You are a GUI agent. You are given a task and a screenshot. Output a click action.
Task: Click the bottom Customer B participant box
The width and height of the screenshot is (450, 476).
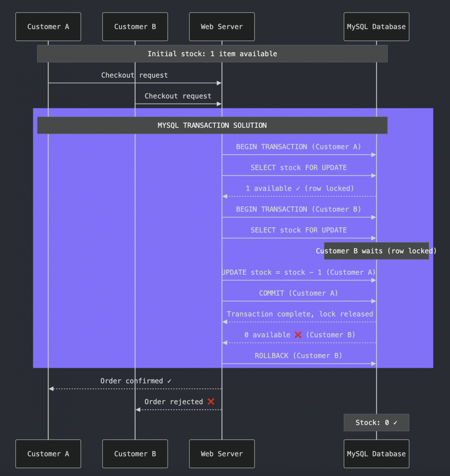135,454
